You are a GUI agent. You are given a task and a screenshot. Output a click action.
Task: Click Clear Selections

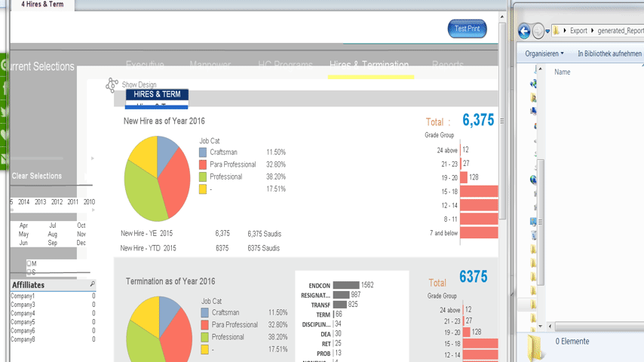(36, 176)
